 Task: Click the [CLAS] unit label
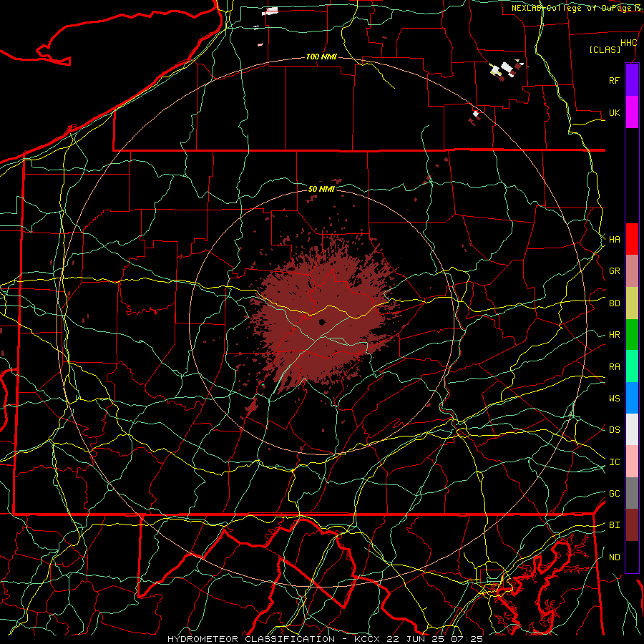(x=605, y=49)
